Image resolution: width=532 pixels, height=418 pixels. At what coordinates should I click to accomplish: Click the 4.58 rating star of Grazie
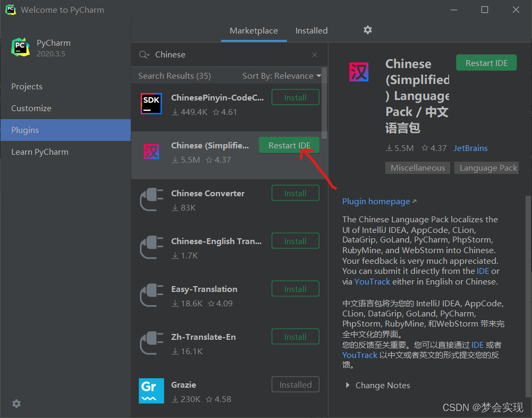click(209, 399)
